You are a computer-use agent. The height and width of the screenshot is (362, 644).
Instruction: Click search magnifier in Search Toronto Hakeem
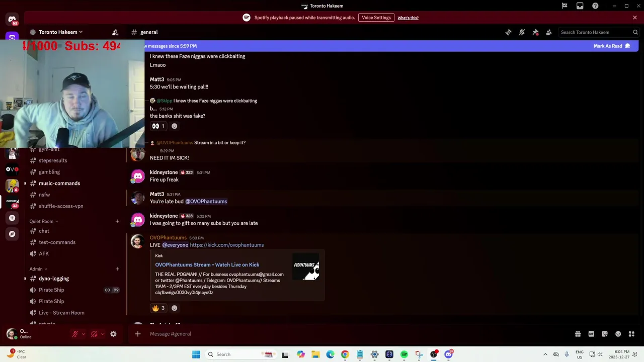pyautogui.click(x=635, y=32)
